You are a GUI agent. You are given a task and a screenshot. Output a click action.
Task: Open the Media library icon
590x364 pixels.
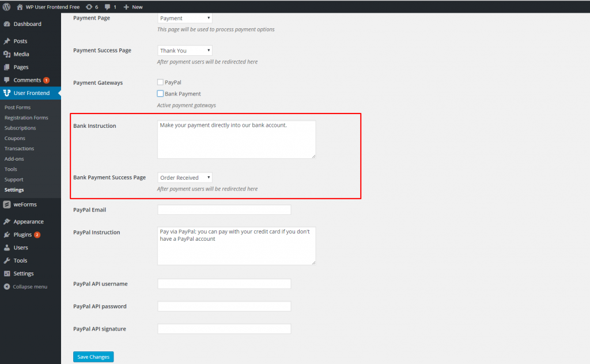[x=8, y=52]
